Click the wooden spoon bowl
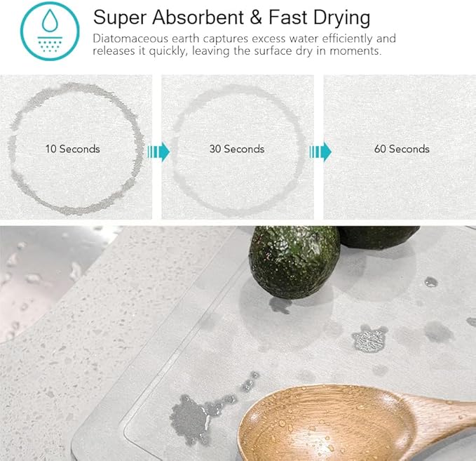 tap(327, 423)
